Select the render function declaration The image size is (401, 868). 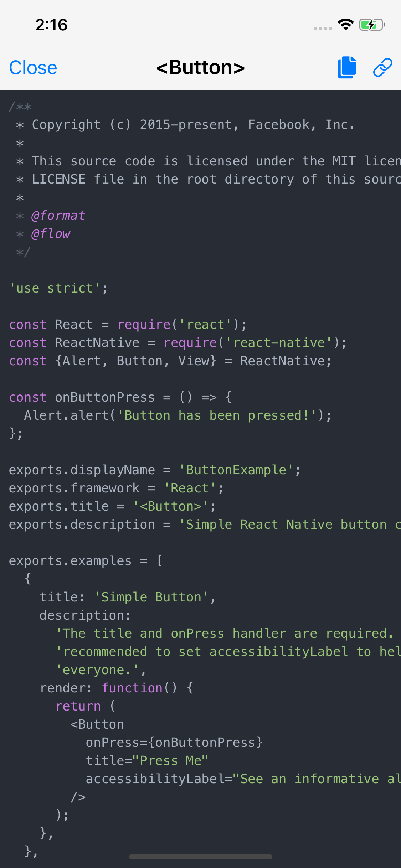(x=117, y=688)
